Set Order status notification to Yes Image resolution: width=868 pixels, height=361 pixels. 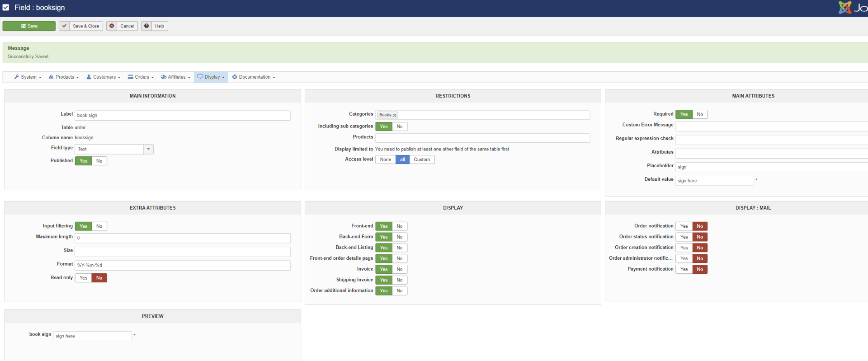click(x=684, y=237)
